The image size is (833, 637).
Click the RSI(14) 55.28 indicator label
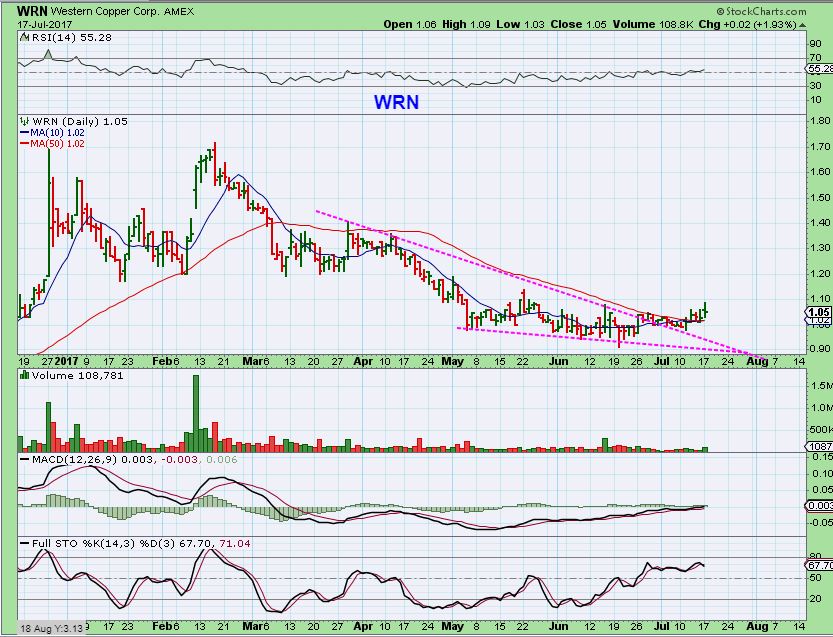[x=72, y=37]
